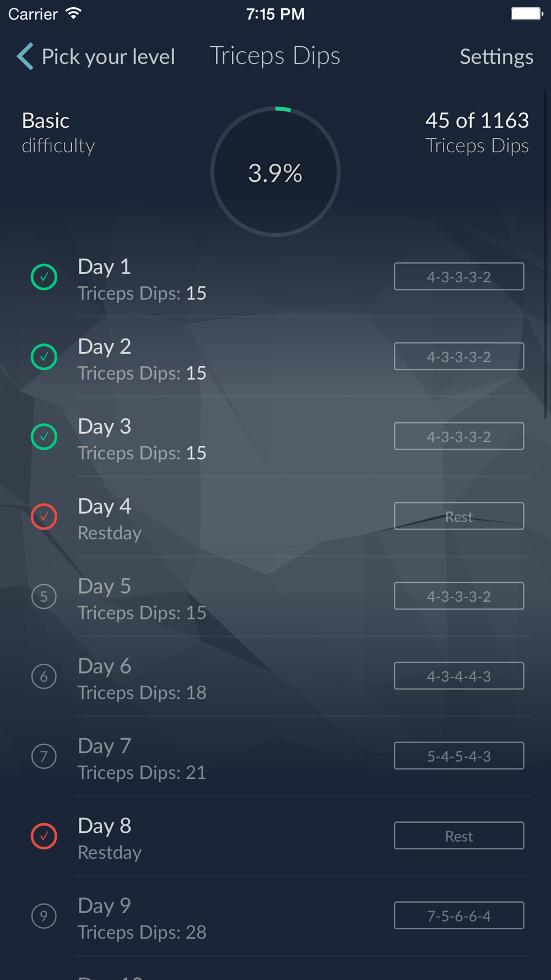Toggle the red checkmark for Day 4 Restday
The image size is (551, 980).
click(44, 516)
